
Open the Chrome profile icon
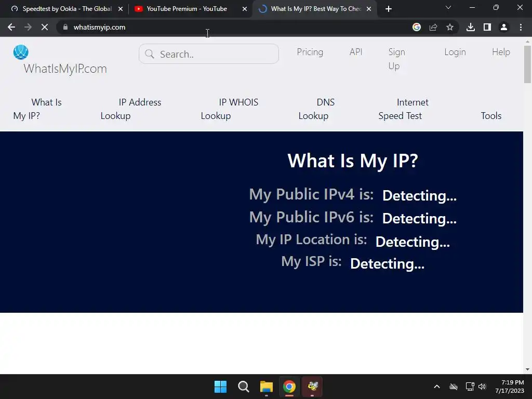pyautogui.click(x=504, y=27)
